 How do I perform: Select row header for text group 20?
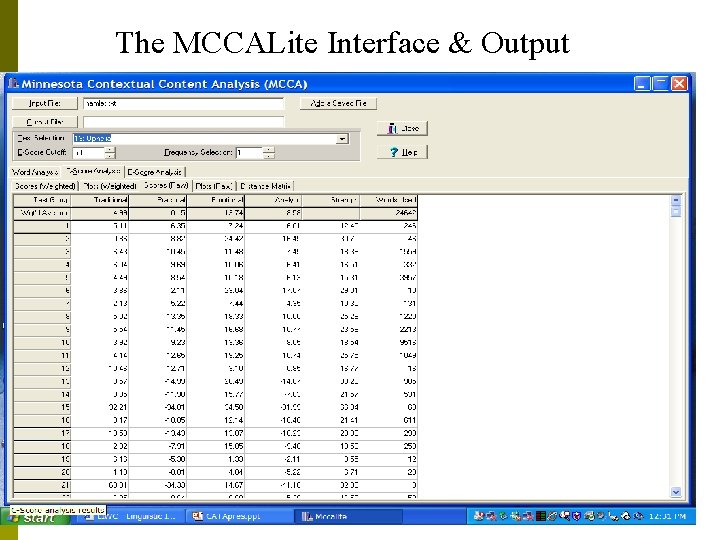point(42,472)
